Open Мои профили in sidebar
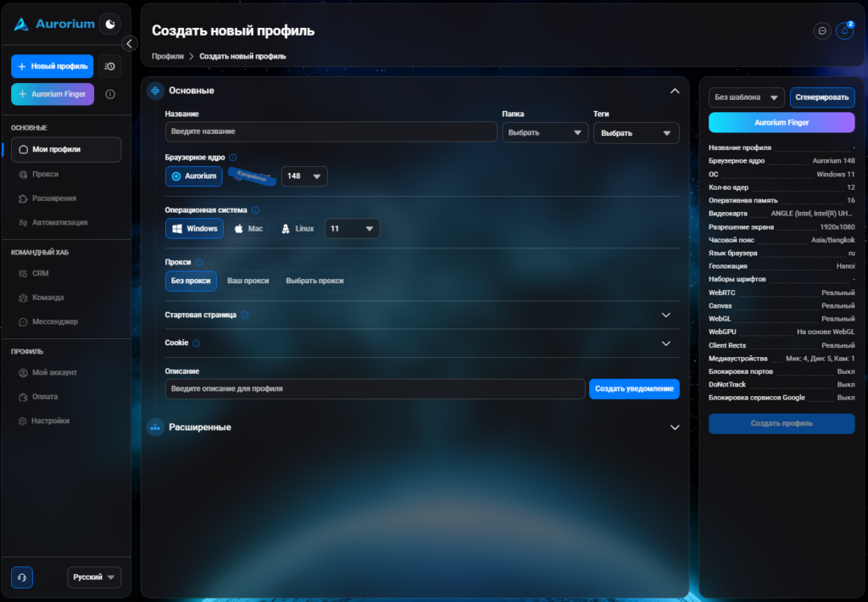Viewport: 868px width, 602px height. [x=66, y=149]
